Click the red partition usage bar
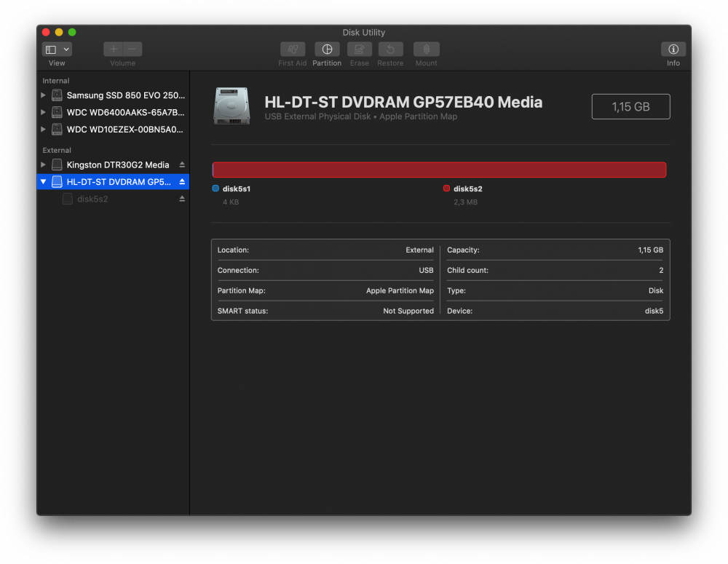This screenshot has height=564, width=728. (x=439, y=170)
